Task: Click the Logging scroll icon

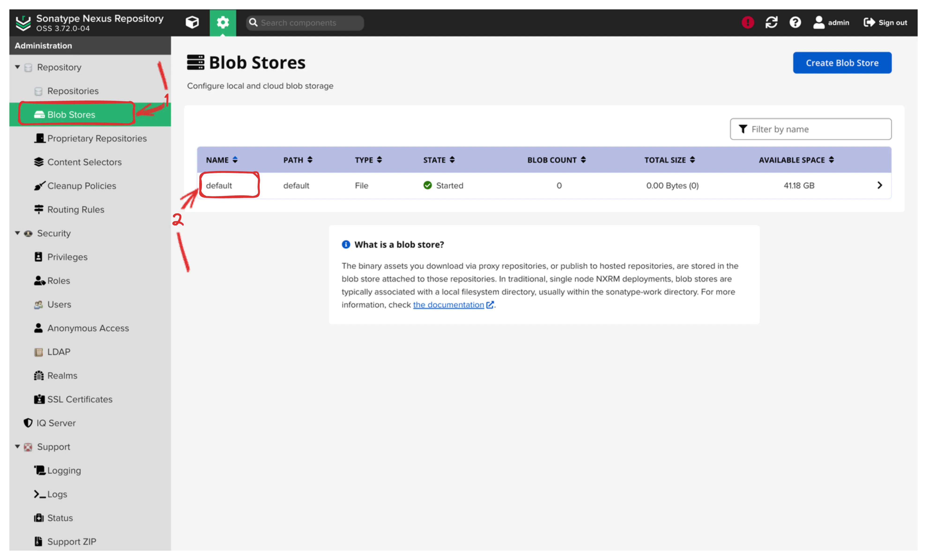Action: (40, 470)
